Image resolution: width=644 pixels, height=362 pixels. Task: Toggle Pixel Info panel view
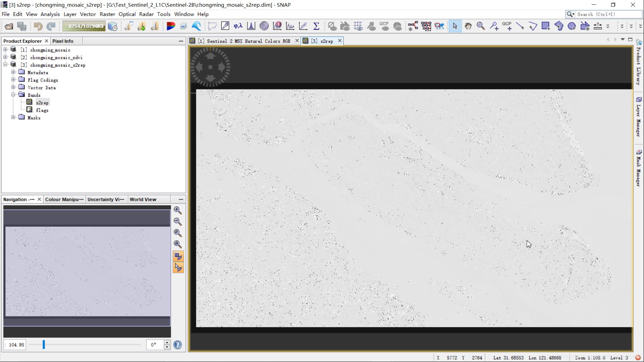tap(62, 41)
